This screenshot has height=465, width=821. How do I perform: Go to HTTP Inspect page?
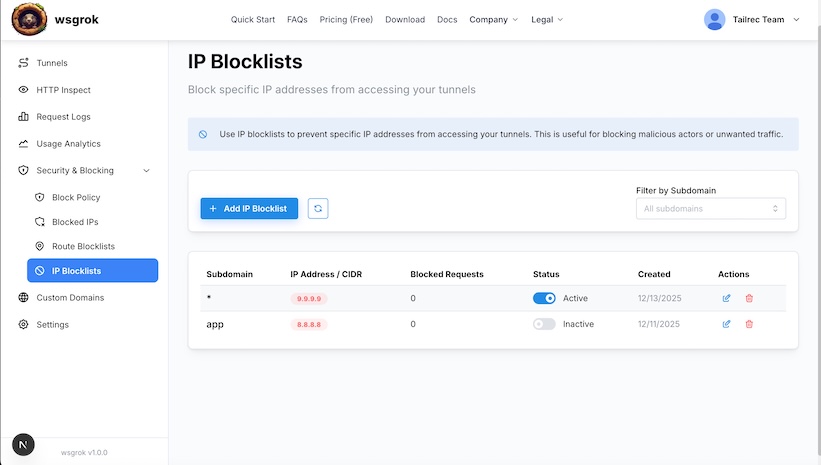[x=63, y=90]
